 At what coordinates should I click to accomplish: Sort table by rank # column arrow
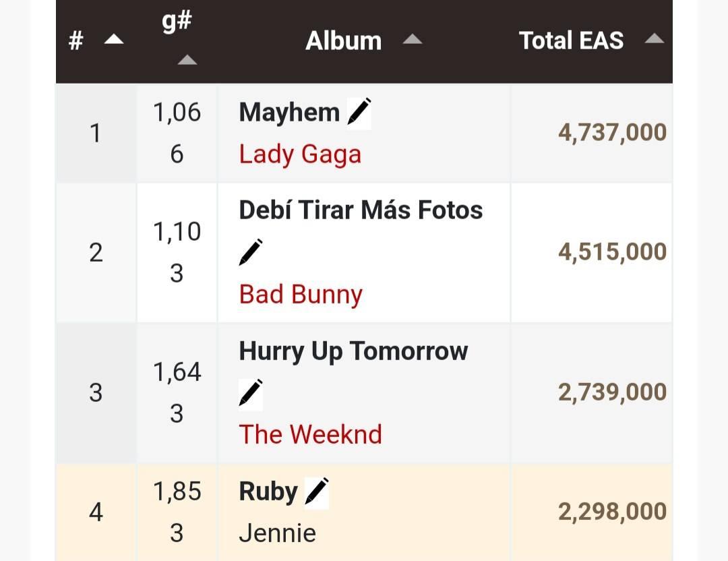pos(113,40)
